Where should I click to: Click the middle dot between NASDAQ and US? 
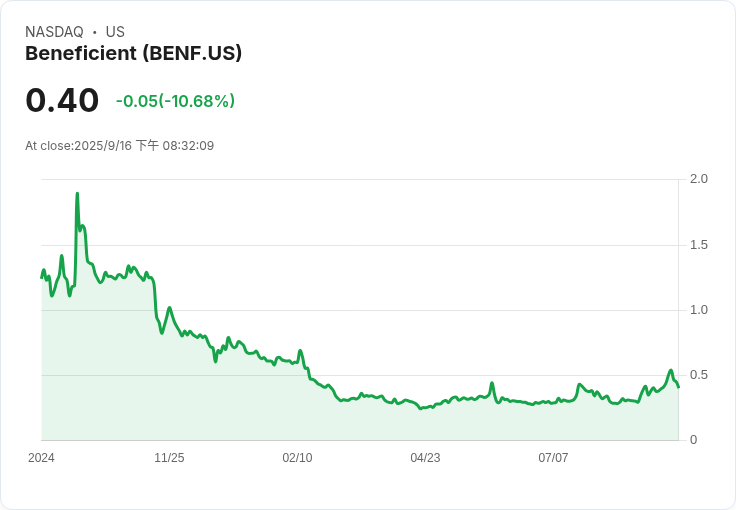point(94,32)
